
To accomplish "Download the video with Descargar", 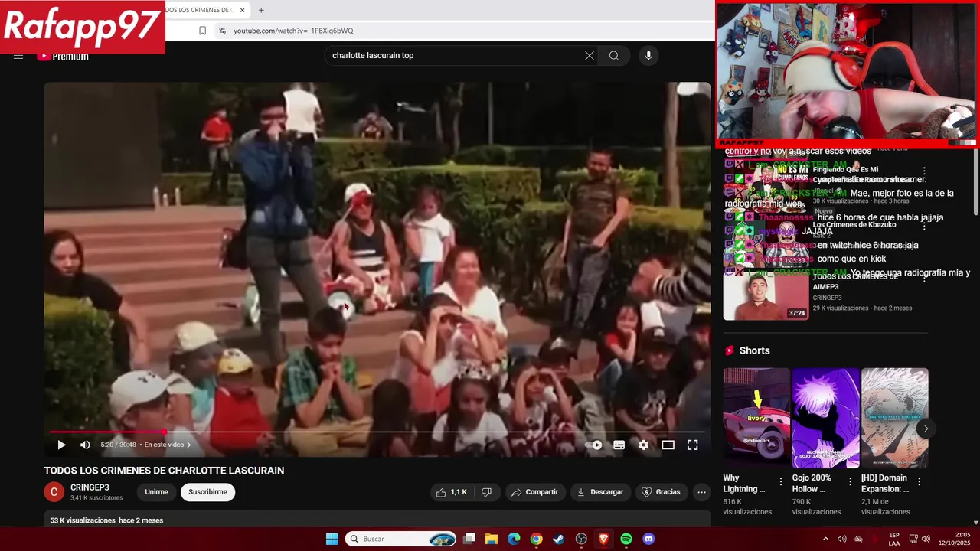I will click(601, 492).
